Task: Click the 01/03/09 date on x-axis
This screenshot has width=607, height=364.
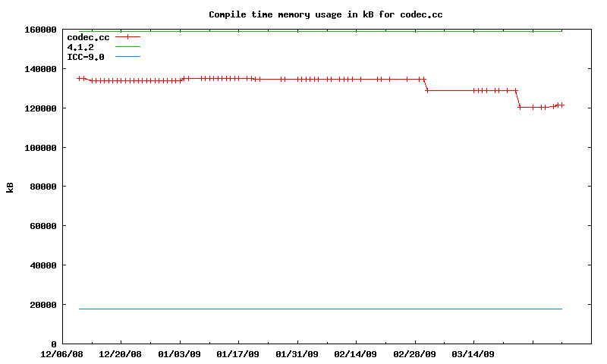Action: [180, 354]
